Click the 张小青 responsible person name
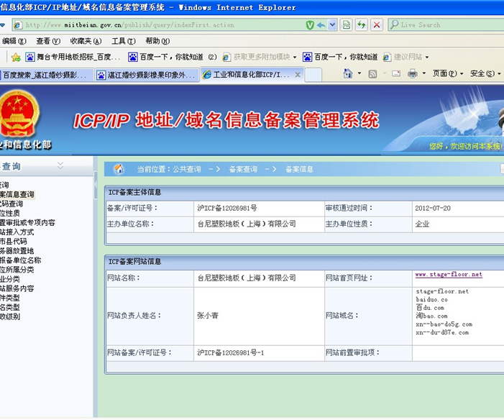The height and width of the screenshot is (420, 504). coord(208,316)
